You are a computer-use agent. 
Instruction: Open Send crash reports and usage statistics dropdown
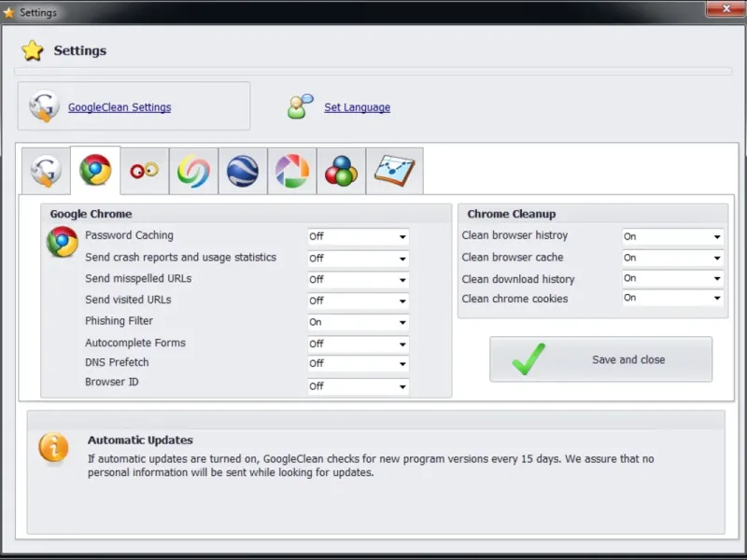click(359, 259)
